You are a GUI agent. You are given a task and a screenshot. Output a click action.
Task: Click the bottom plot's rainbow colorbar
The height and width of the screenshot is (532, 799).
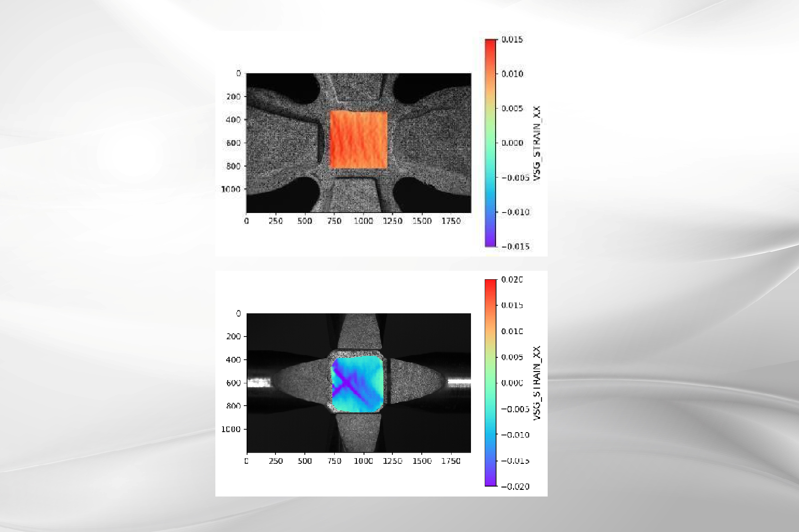(x=490, y=382)
